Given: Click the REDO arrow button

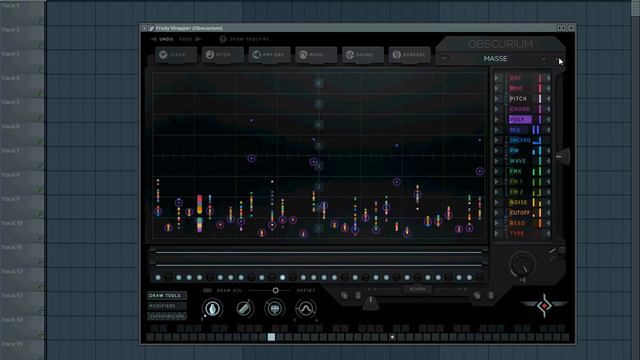Looking at the screenshot, I should point(191,39).
